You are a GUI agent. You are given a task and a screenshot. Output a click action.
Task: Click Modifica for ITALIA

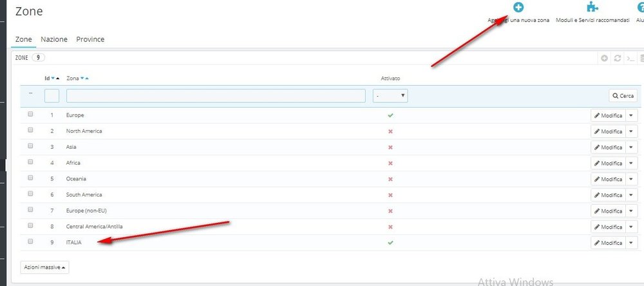tap(609, 243)
